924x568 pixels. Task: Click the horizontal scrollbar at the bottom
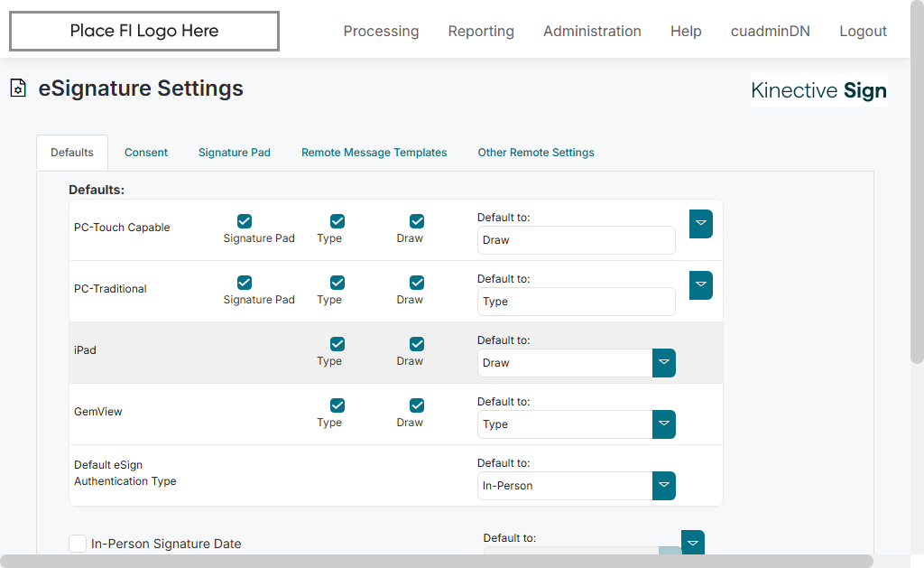(437, 561)
